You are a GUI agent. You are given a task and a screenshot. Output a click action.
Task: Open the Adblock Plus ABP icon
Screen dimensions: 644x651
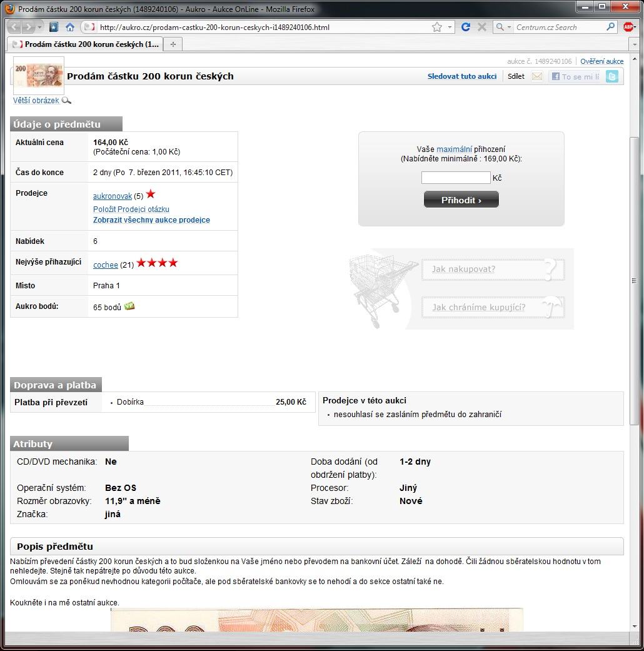[x=628, y=28]
